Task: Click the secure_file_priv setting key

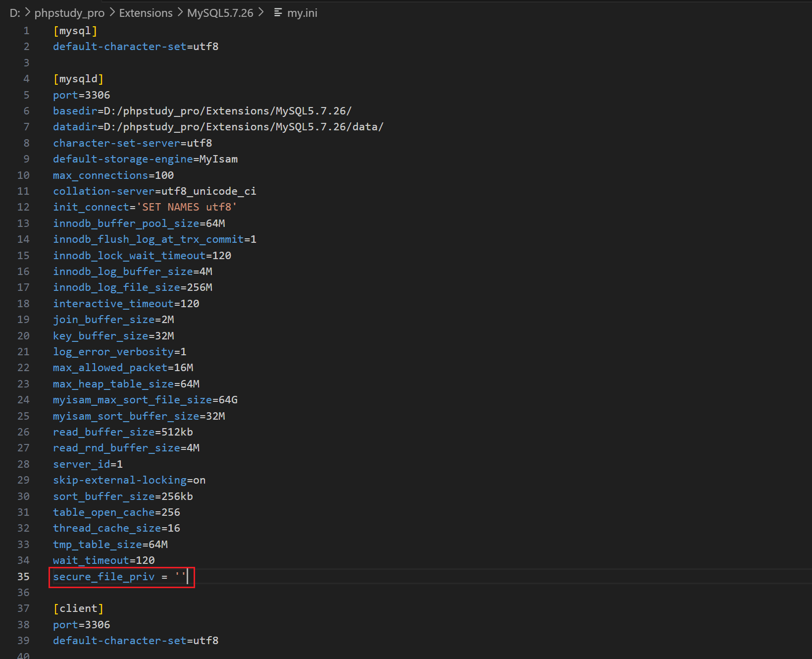Action: [x=103, y=577]
